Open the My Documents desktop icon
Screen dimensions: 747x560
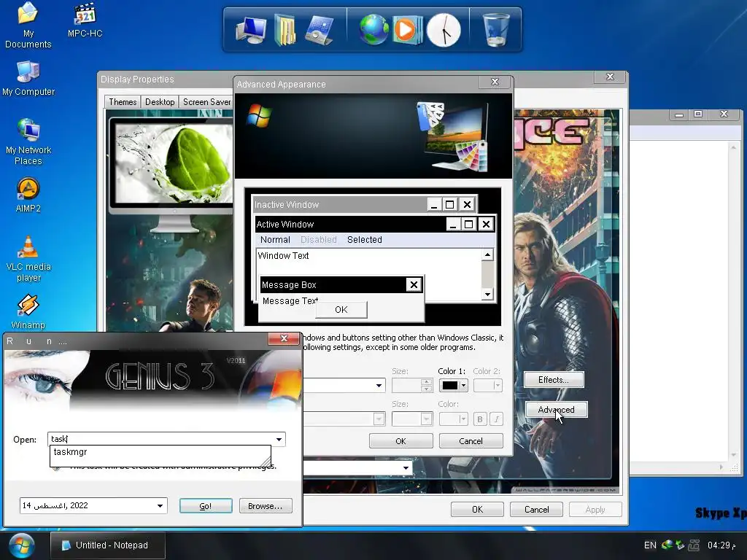click(x=28, y=25)
